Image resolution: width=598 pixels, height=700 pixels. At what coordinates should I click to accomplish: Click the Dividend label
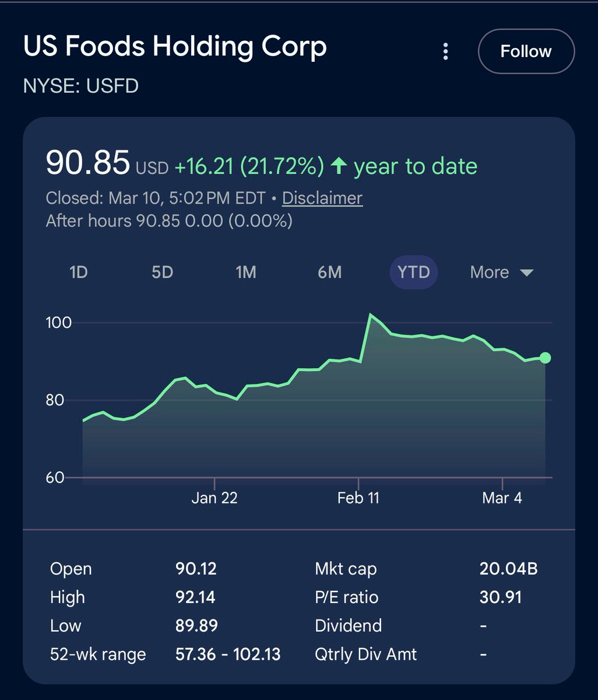[x=348, y=626]
